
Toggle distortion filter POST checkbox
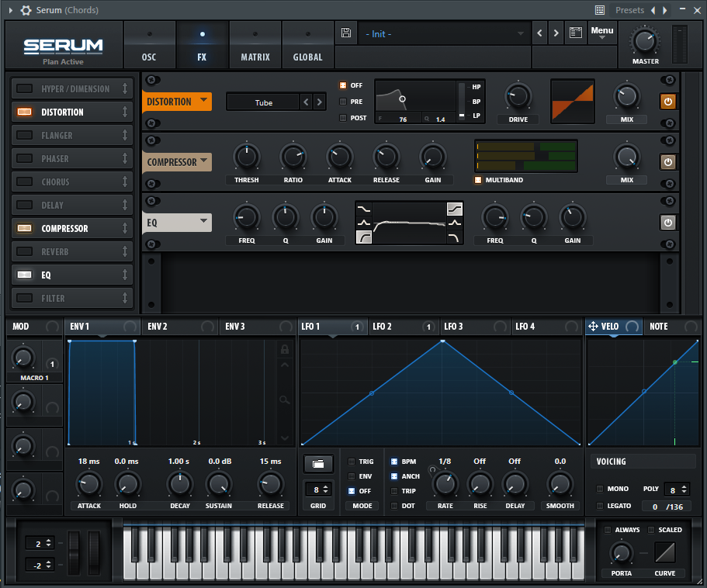point(343,118)
